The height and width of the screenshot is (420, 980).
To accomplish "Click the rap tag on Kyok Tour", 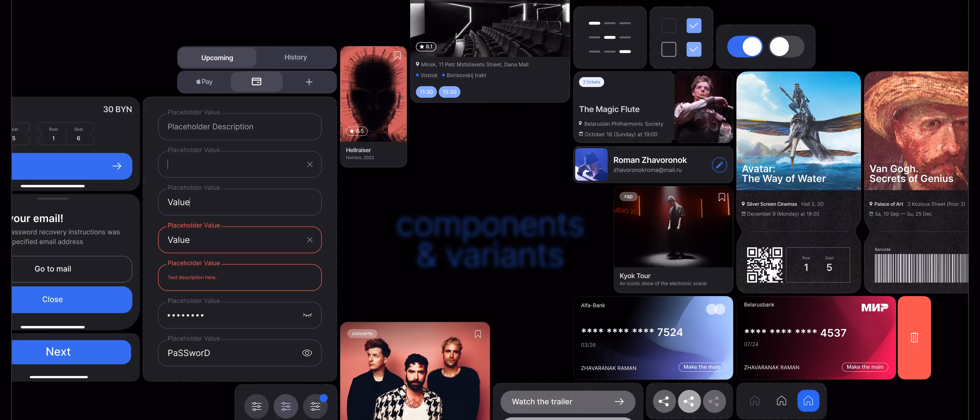I will [628, 196].
